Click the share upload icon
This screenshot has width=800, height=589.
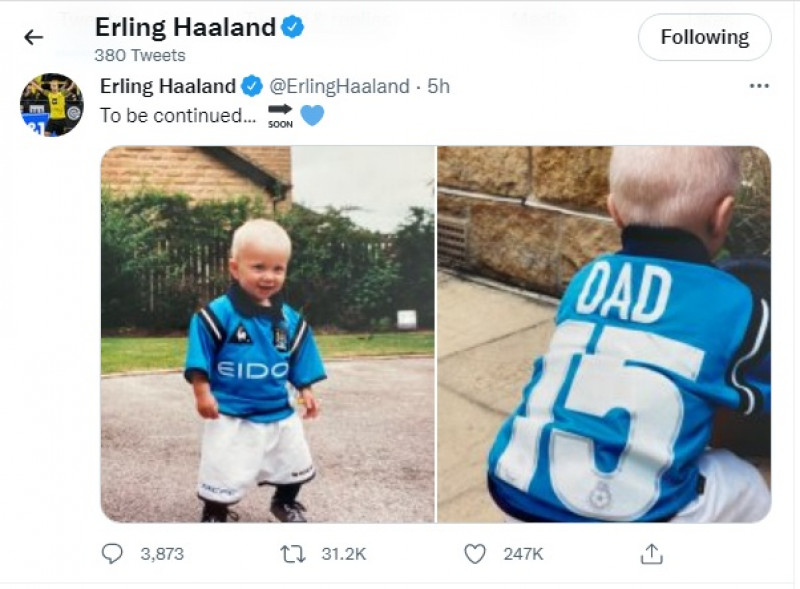(x=652, y=553)
